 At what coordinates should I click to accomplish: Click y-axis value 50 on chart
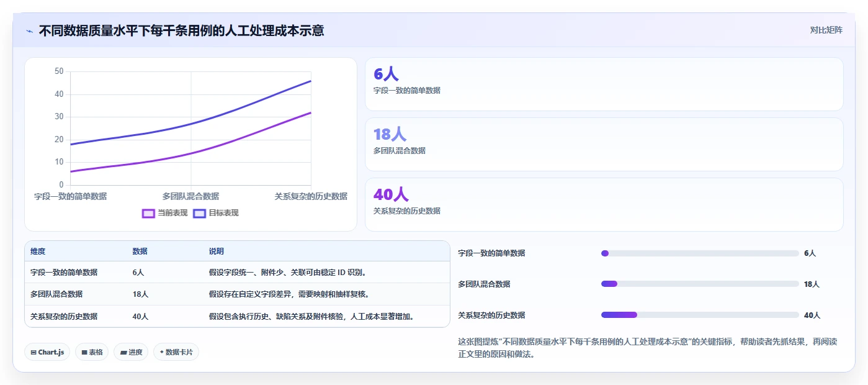point(59,71)
